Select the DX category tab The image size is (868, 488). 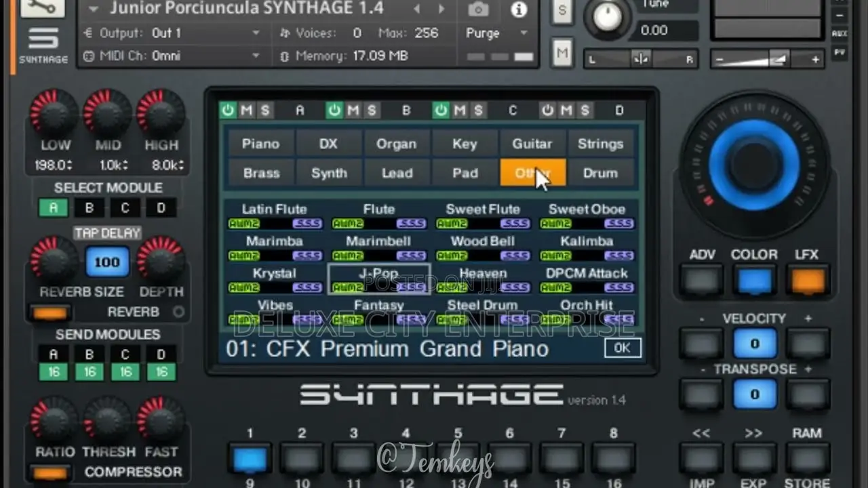[x=329, y=144]
